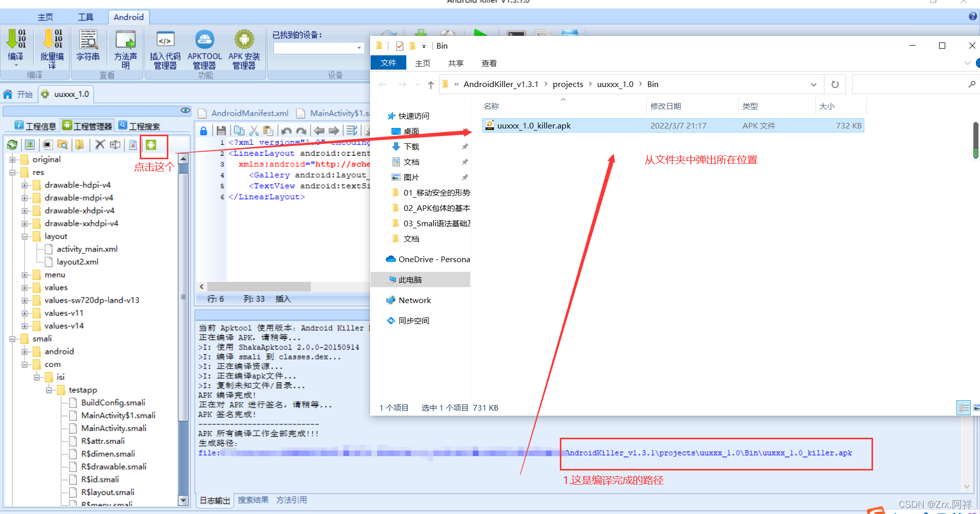The width and height of the screenshot is (980, 514).
Task: Save file with editor floppy disk icon
Action: point(221,131)
